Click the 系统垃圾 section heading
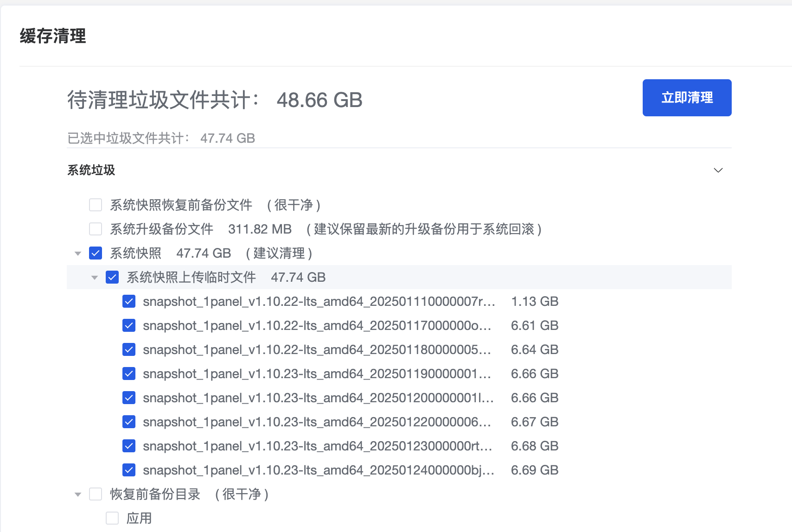This screenshot has width=792, height=532. (91, 170)
